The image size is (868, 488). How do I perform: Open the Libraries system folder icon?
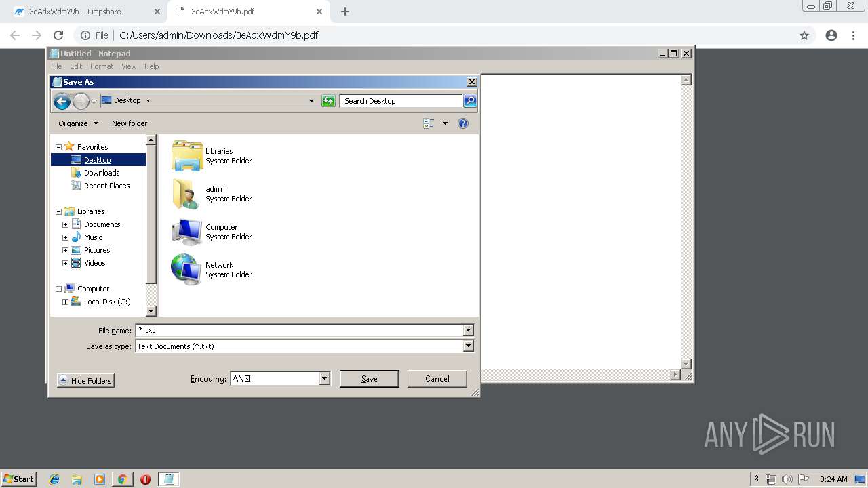point(187,156)
